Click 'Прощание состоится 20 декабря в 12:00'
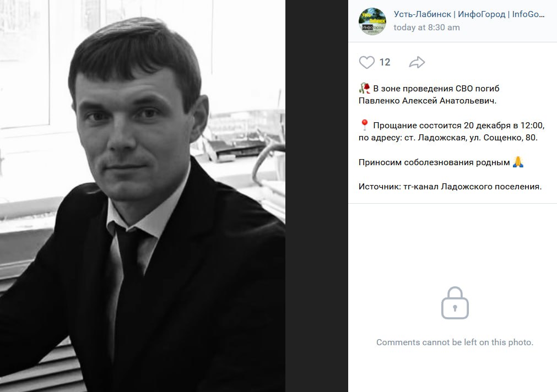 [458, 126]
